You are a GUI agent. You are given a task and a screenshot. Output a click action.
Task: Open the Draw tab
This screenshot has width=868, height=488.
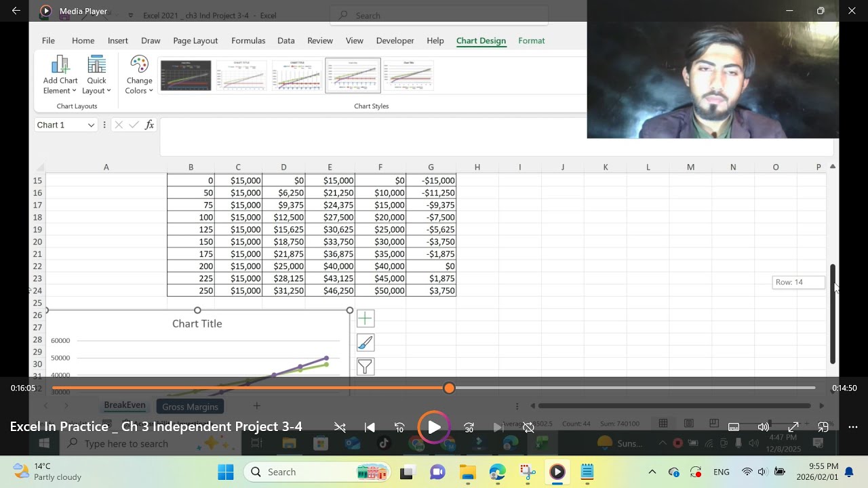point(151,41)
